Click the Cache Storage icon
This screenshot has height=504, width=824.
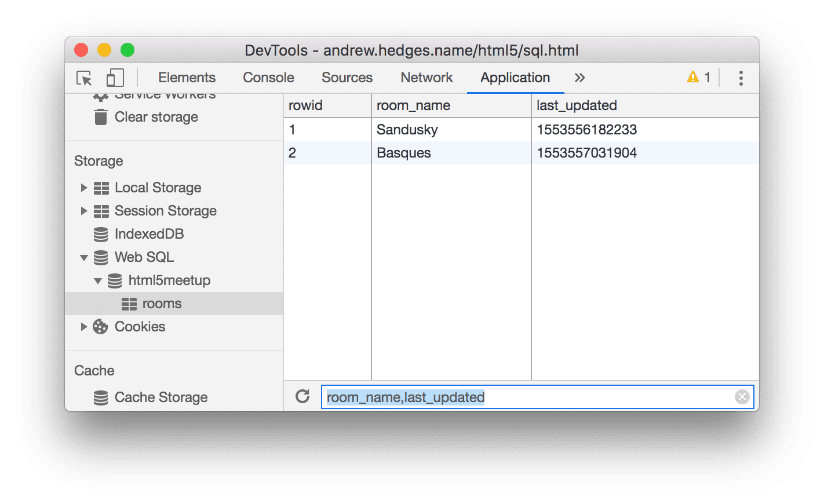(101, 397)
